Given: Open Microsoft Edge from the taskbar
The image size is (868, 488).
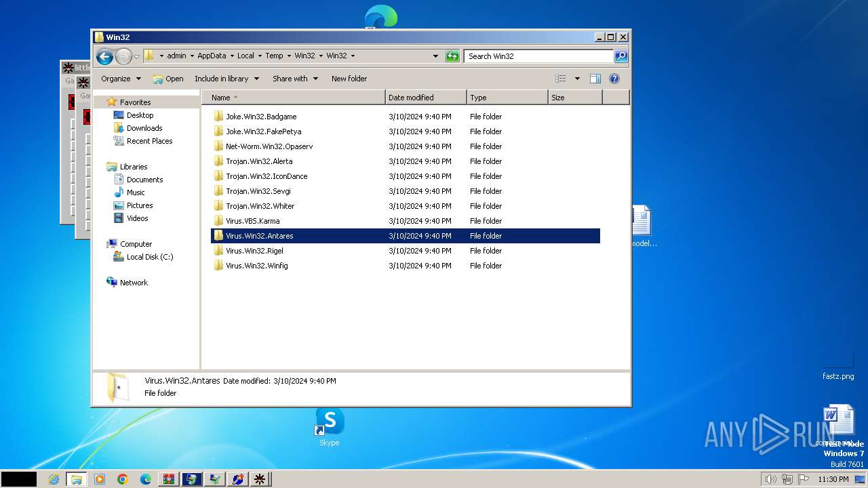Looking at the screenshot, I should point(145,479).
